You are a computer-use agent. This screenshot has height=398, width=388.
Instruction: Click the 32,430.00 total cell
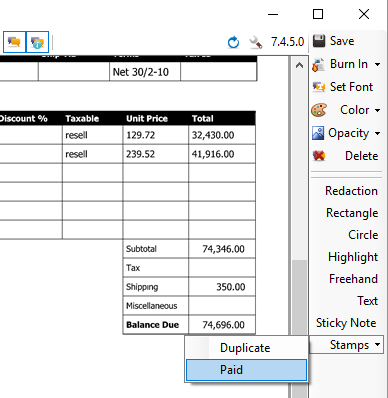coord(222,135)
